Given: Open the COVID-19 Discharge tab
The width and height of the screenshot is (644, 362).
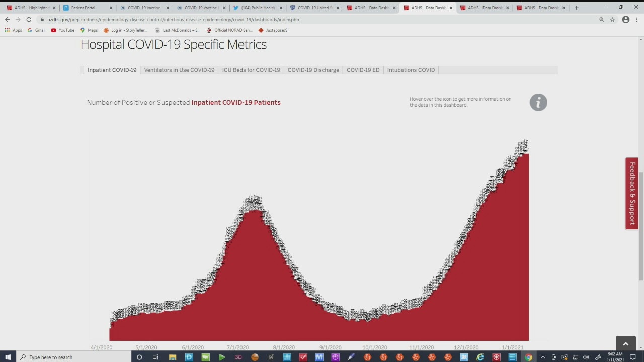Looking at the screenshot, I should click(313, 70).
